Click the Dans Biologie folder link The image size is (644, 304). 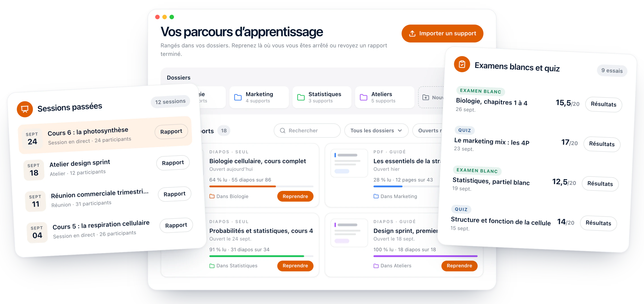point(229,196)
